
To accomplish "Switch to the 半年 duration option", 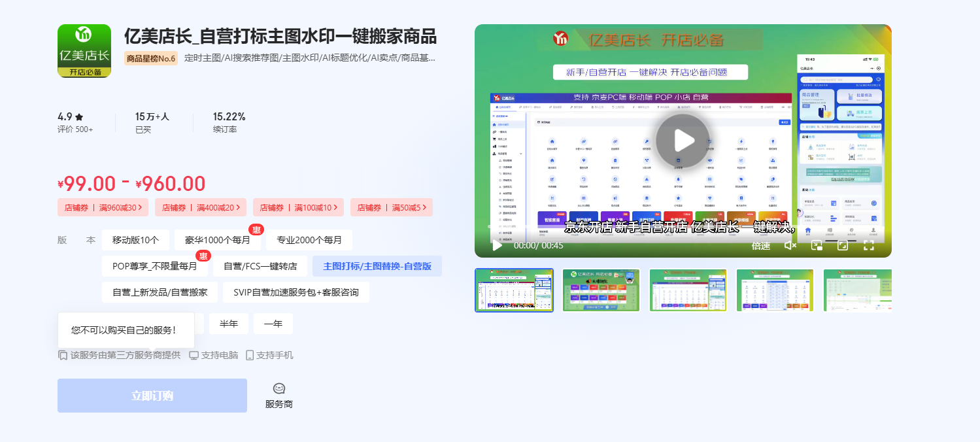I will [229, 324].
